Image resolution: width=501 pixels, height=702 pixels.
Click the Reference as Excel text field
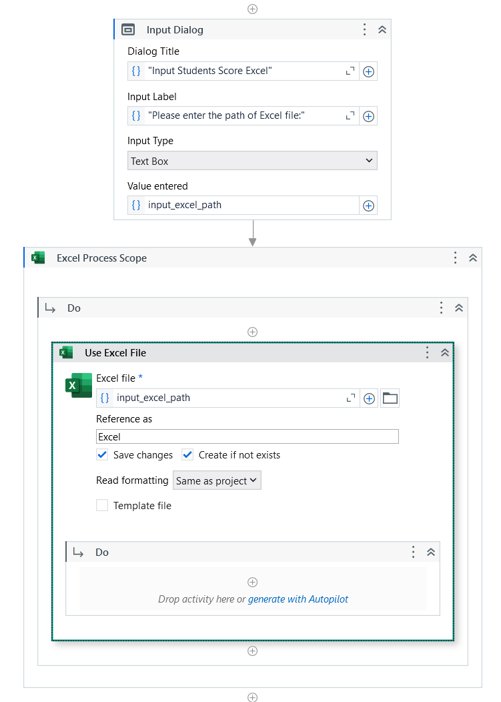247,437
